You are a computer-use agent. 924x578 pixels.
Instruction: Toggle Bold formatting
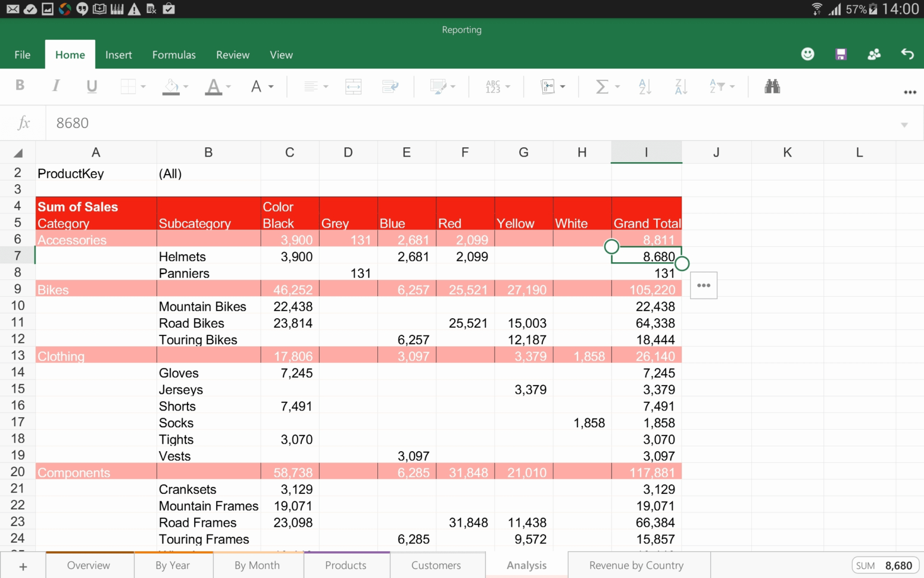[x=20, y=86]
